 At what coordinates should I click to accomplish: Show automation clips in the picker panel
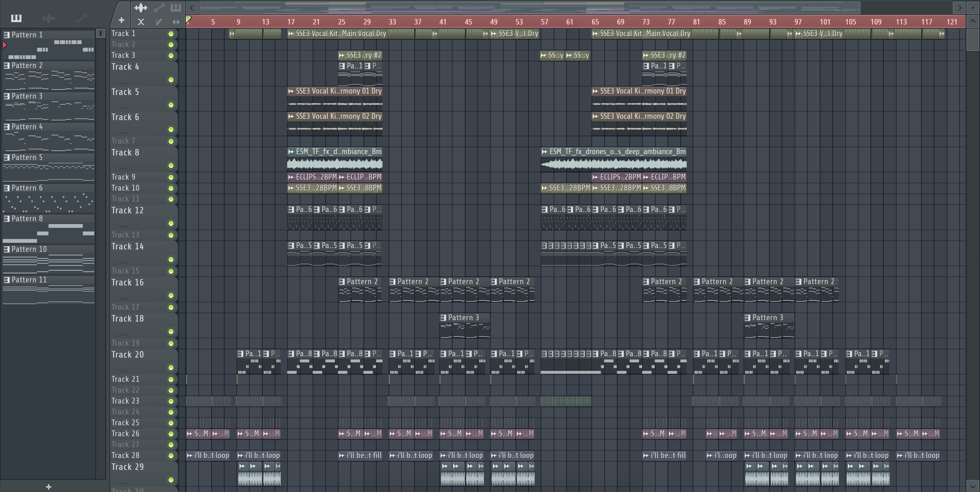[81, 18]
